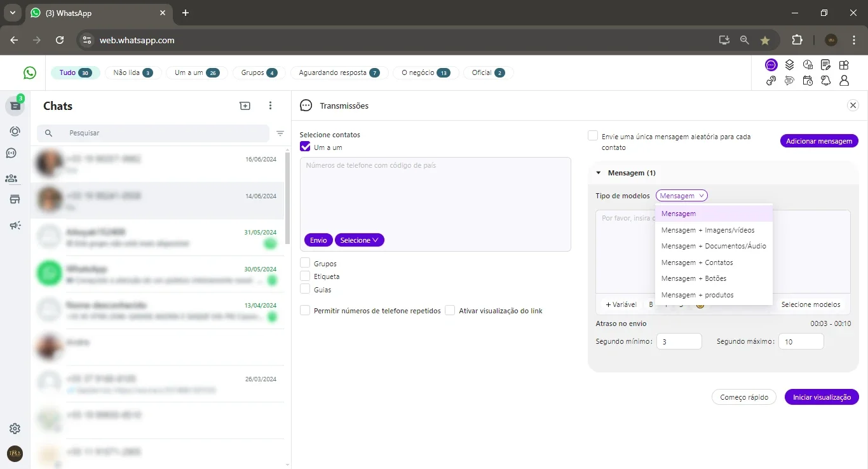This screenshot has width=868, height=469.
Task: Pick 'Mensagem + Botões' option
Action: (x=714, y=278)
